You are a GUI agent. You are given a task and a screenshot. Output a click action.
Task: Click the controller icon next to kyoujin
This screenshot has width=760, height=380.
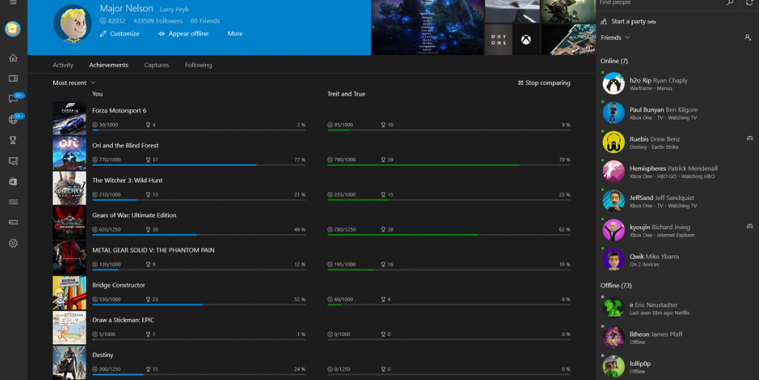click(749, 226)
